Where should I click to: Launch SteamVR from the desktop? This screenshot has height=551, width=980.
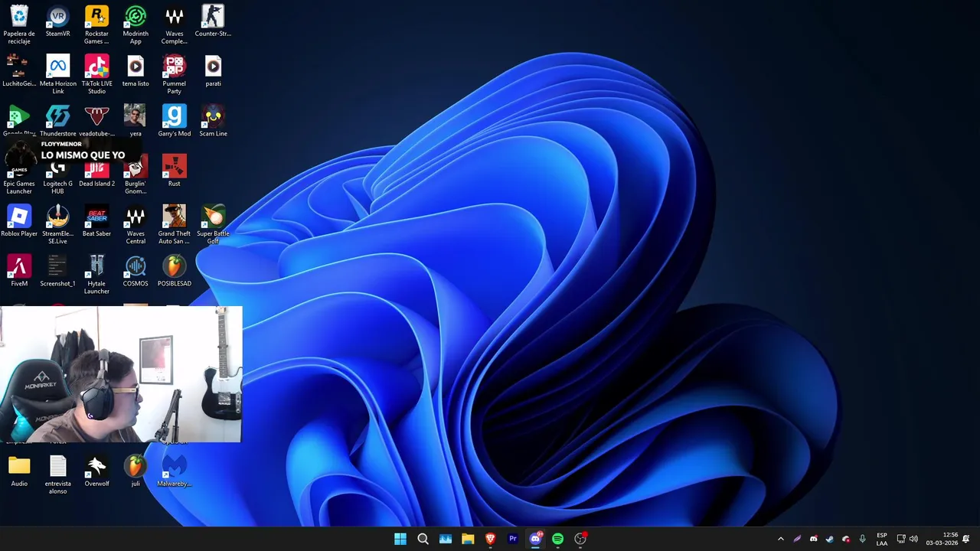tap(58, 22)
